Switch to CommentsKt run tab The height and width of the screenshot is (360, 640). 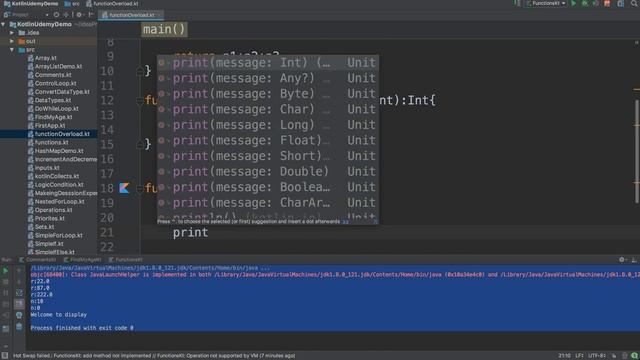point(38,260)
